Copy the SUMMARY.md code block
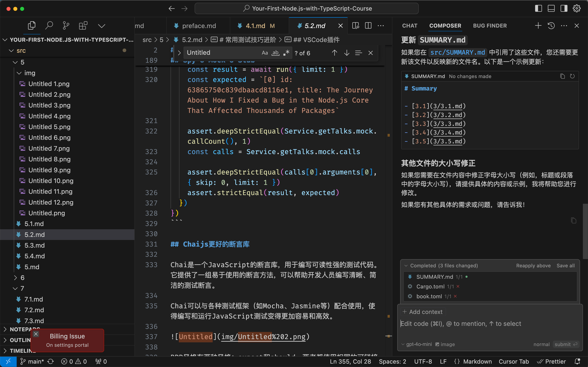The image size is (588, 367). (562, 76)
